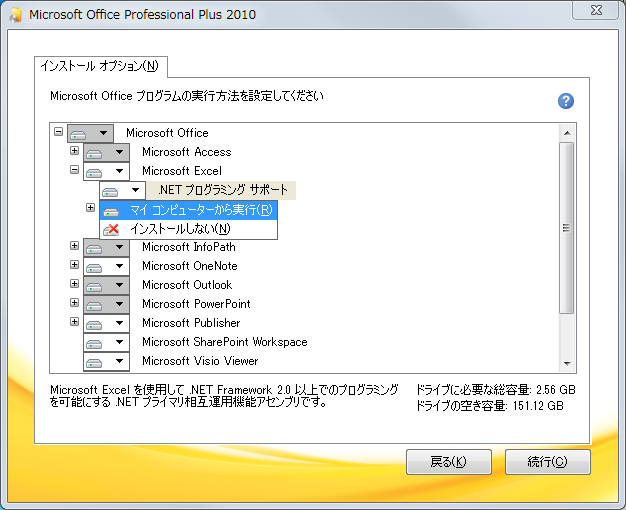Image resolution: width=626 pixels, height=510 pixels.
Task: Click the vertical scrollbar thumb of the tree
Action: pyautogui.click(x=567, y=228)
